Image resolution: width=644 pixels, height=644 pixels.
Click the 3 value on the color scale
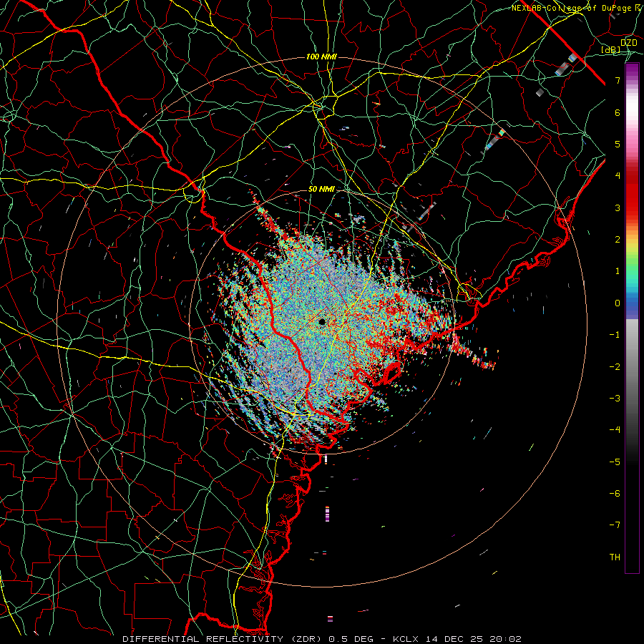[x=618, y=208]
